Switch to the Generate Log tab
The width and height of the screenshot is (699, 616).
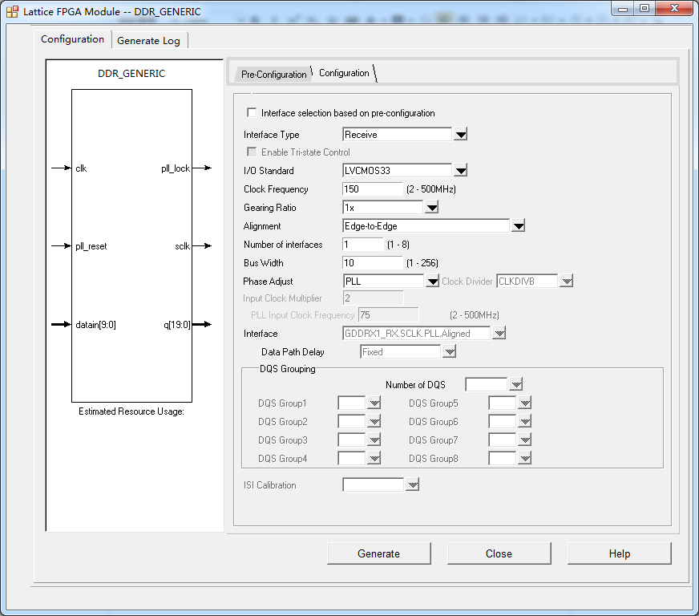click(x=148, y=40)
